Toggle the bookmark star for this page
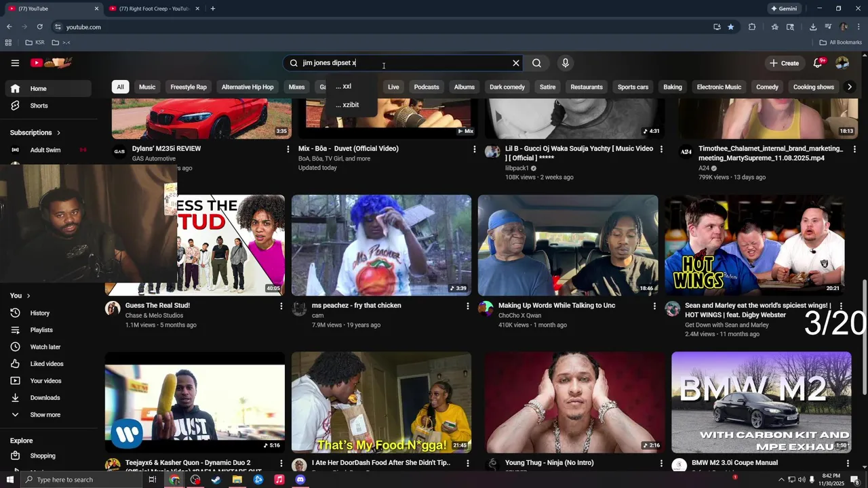Viewport: 868px width, 488px height. [730, 27]
